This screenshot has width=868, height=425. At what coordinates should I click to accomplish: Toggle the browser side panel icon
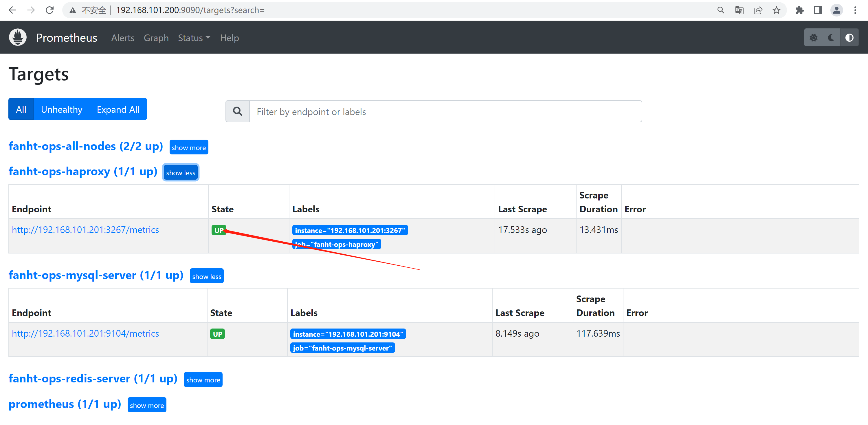click(x=818, y=10)
